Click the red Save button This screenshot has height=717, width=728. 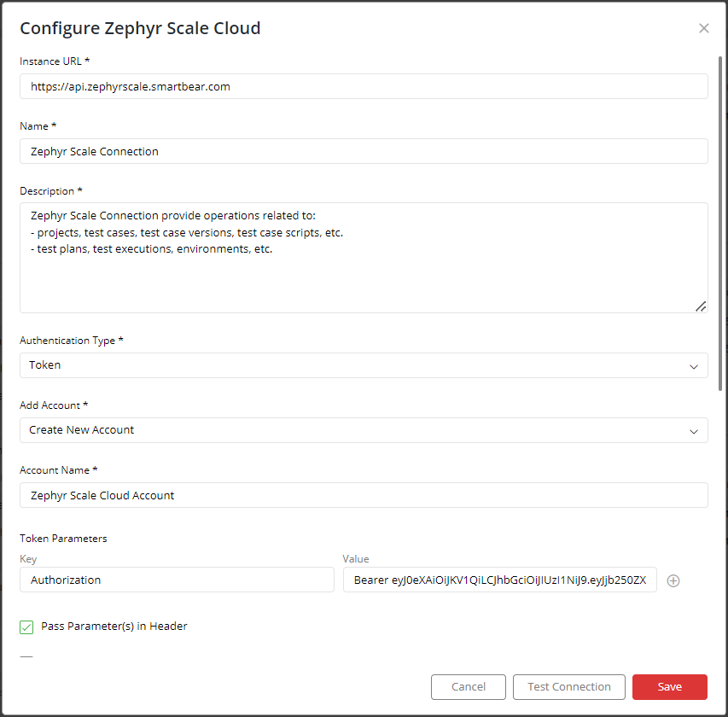pos(669,687)
